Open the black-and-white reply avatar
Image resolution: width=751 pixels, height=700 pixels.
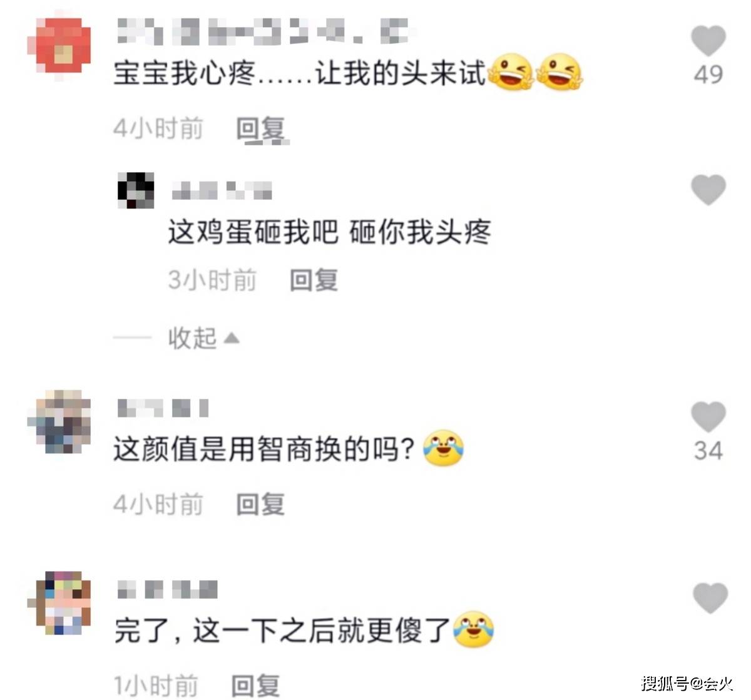(136, 190)
